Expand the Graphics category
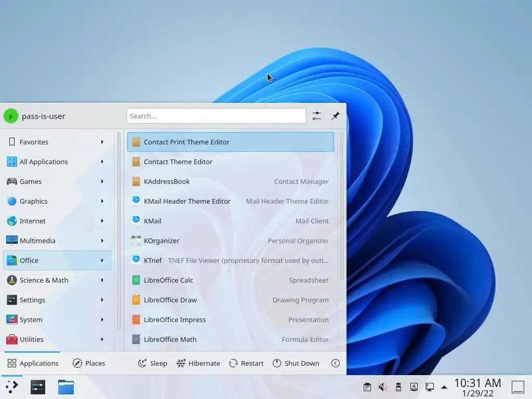Image resolution: width=532 pixels, height=399 pixels. (x=57, y=201)
